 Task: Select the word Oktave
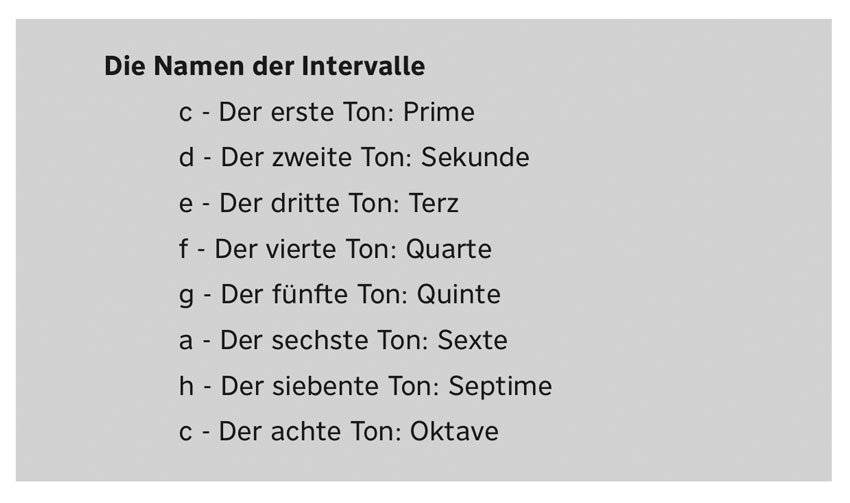[454, 432]
